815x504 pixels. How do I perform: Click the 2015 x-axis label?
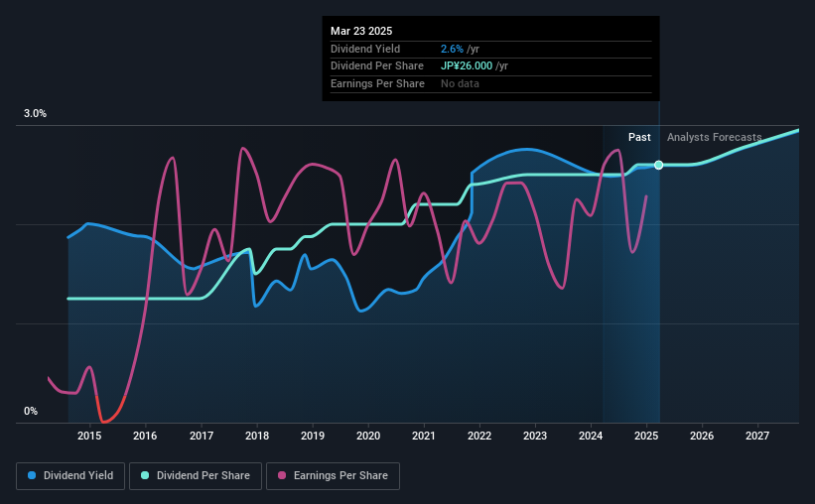[89, 436]
